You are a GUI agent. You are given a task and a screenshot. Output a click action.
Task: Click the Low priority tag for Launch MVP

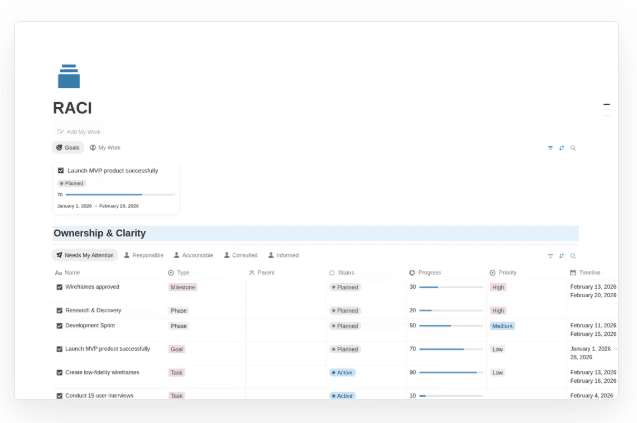tap(498, 349)
